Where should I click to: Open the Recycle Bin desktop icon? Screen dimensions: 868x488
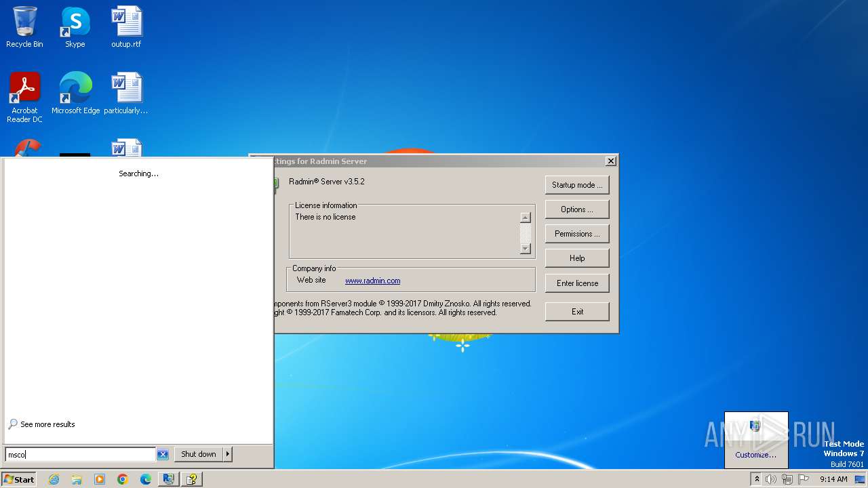[x=24, y=27]
